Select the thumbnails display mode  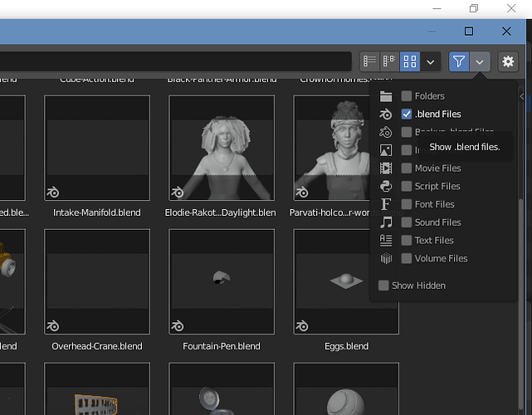pyautogui.click(x=410, y=61)
